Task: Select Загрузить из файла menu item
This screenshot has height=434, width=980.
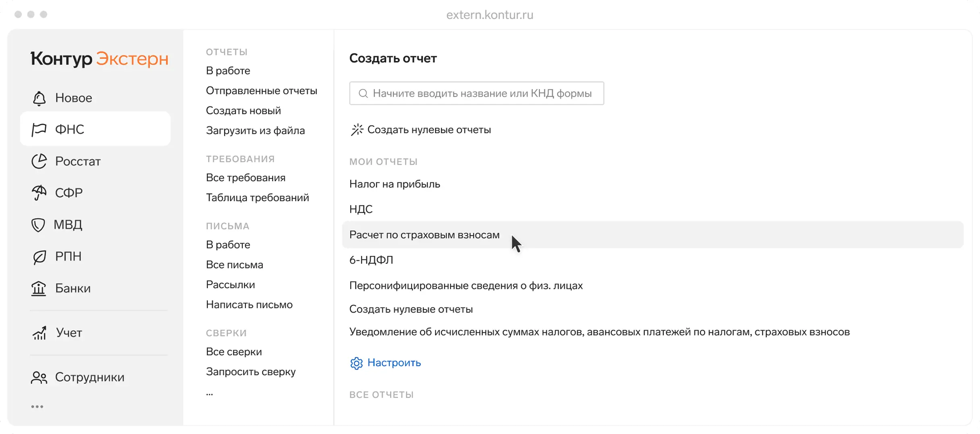Action: [255, 130]
